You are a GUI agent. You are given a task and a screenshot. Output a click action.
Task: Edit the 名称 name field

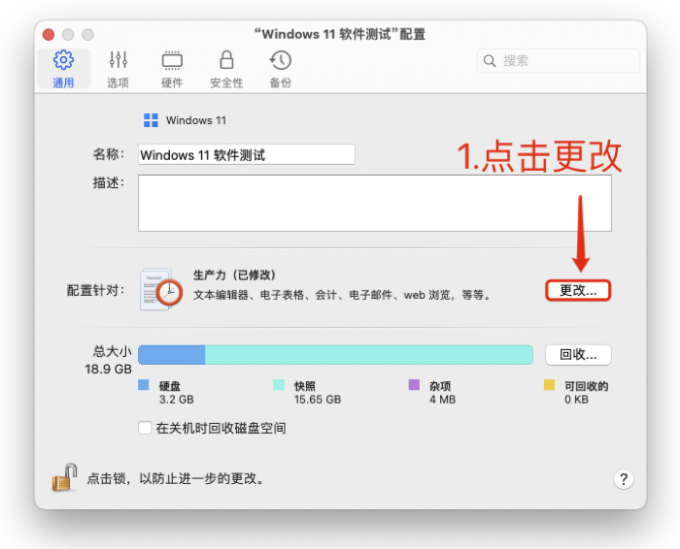[x=246, y=154]
